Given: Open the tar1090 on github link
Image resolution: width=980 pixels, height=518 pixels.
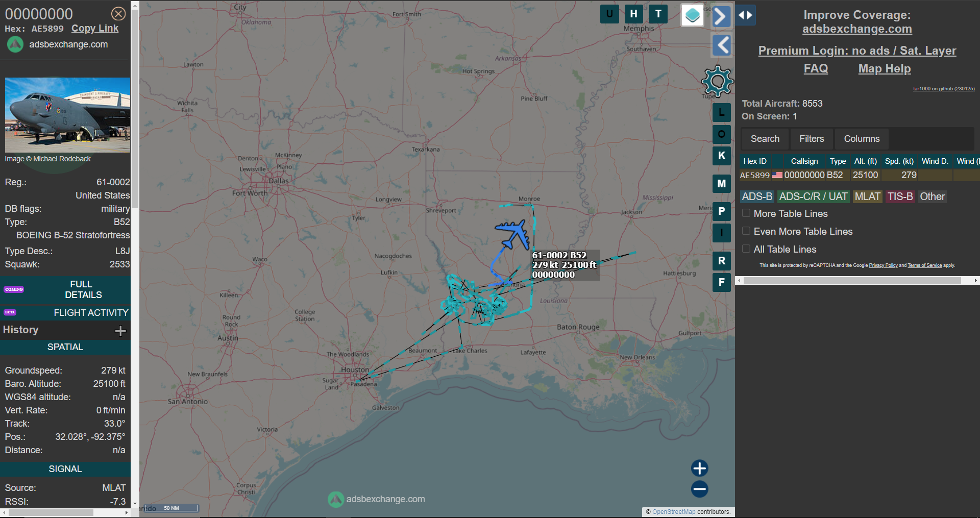Looking at the screenshot, I should click(944, 89).
